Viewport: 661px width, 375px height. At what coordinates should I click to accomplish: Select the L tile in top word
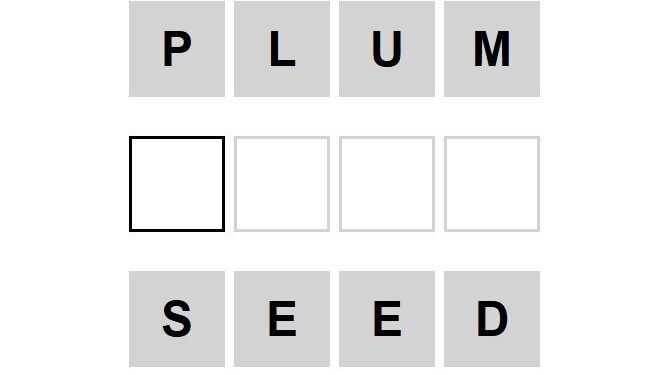pyautogui.click(x=282, y=49)
